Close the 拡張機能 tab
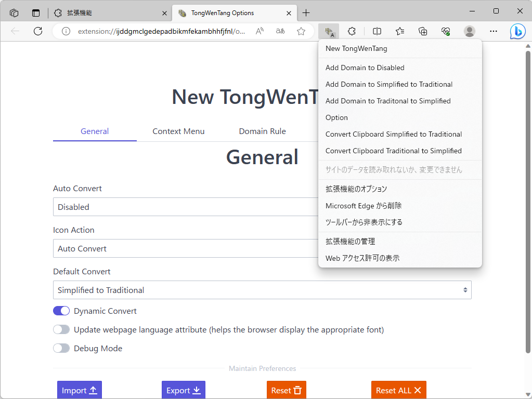 tap(164, 13)
